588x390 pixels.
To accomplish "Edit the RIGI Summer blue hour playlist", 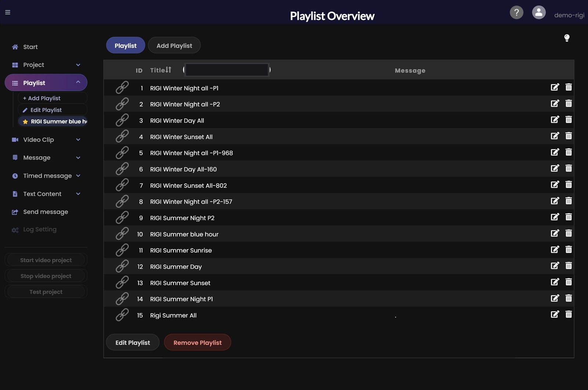I will (x=555, y=233).
